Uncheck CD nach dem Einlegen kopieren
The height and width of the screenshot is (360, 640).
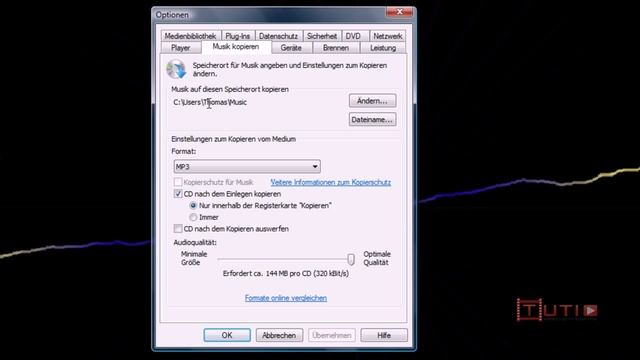[178, 194]
